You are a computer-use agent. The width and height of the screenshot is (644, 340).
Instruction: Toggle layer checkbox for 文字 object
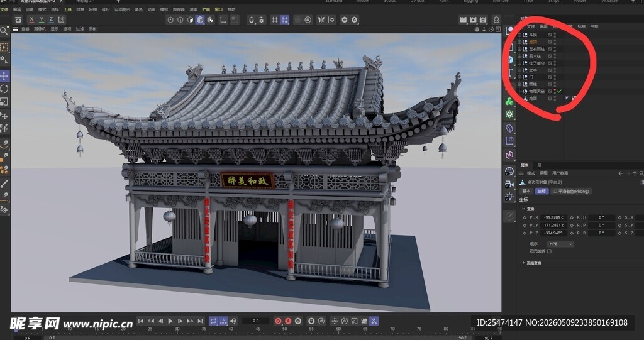coord(550,70)
